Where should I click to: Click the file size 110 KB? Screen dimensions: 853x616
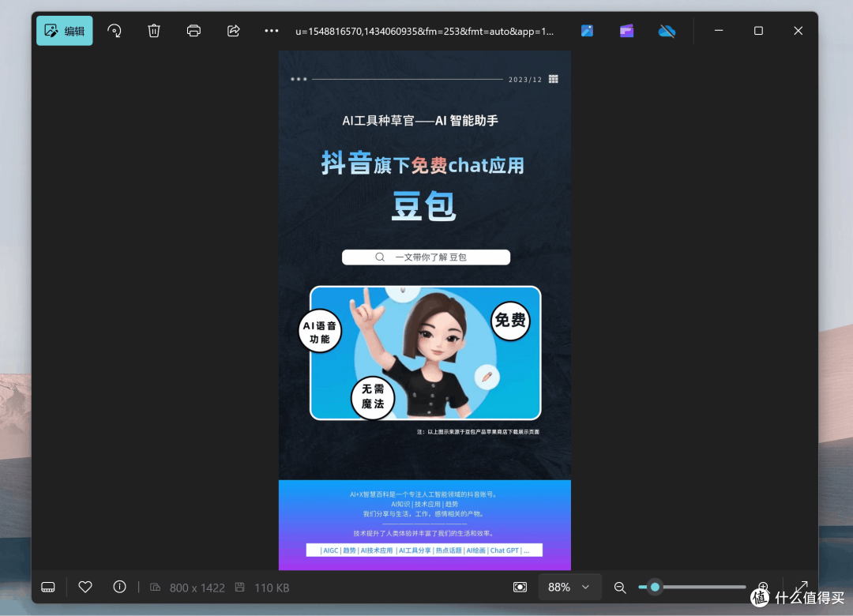[272, 588]
